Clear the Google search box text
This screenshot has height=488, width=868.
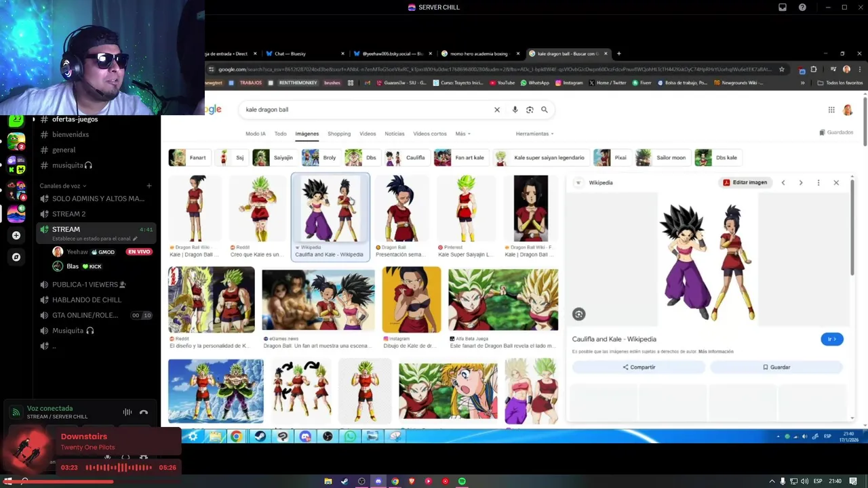click(497, 110)
